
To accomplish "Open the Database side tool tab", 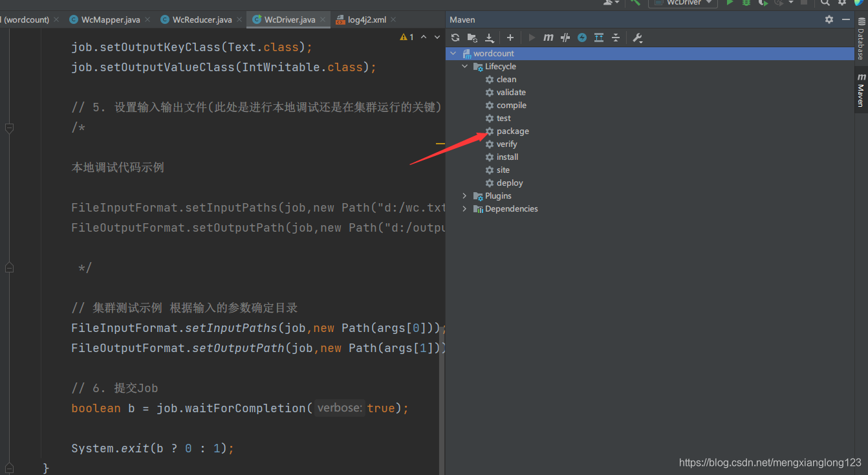I will [861, 38].
